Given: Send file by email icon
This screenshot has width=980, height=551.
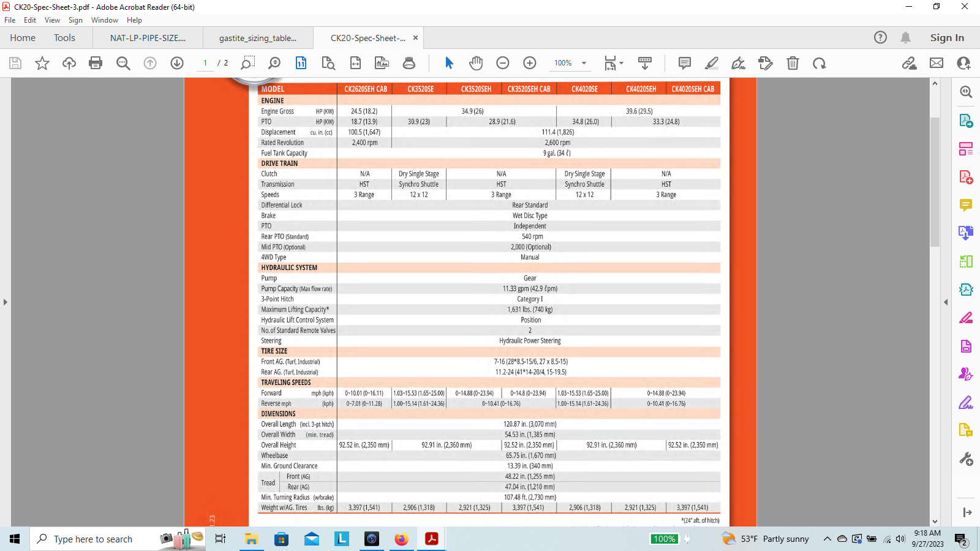Looking at the screenshot, I should click(x=937, y=63).
